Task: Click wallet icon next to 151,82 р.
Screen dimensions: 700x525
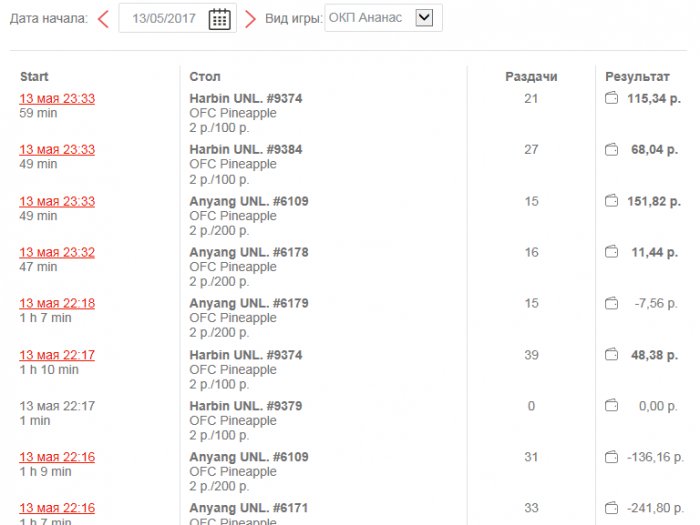Action: coord(611,201)
